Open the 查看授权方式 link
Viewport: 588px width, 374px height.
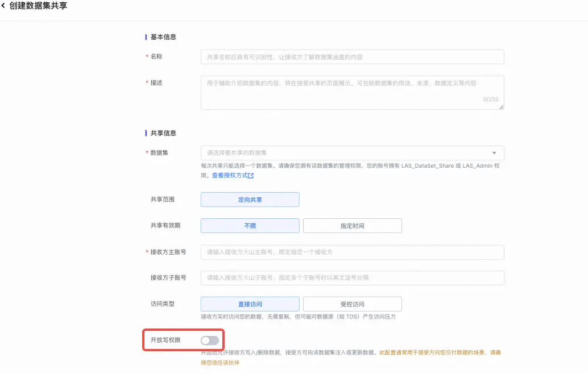click(x=230, y=176)
